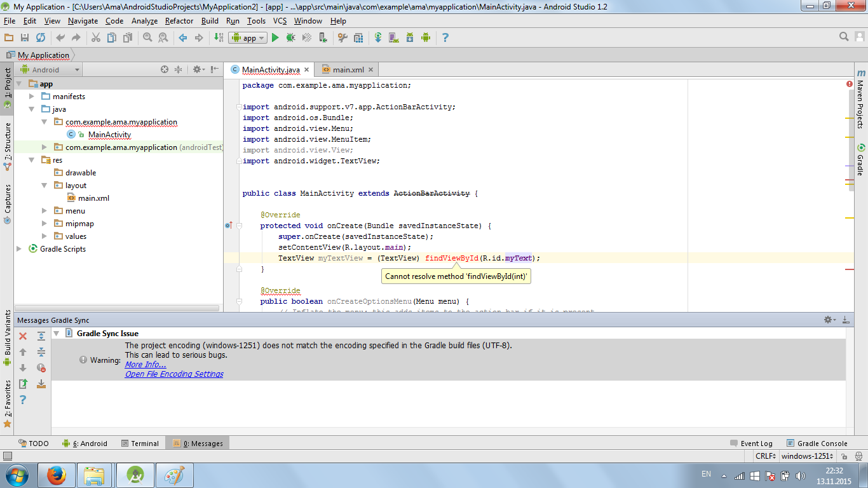Navigate Forward with right arrow icon
This screenshot has height=488, width=868.
199,37
